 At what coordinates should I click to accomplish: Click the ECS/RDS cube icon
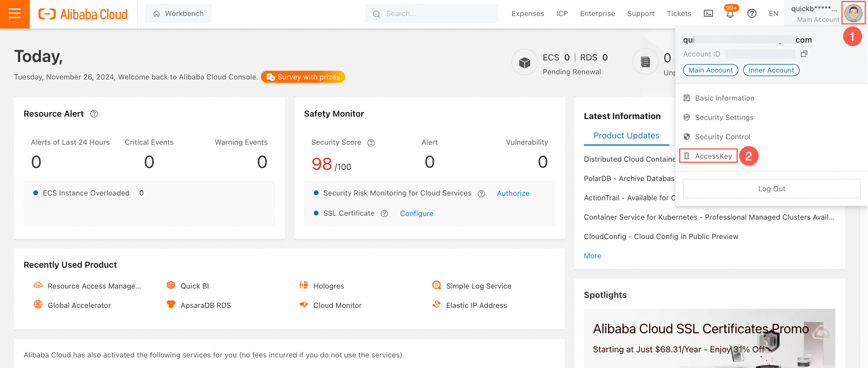(x=524, y=62)
